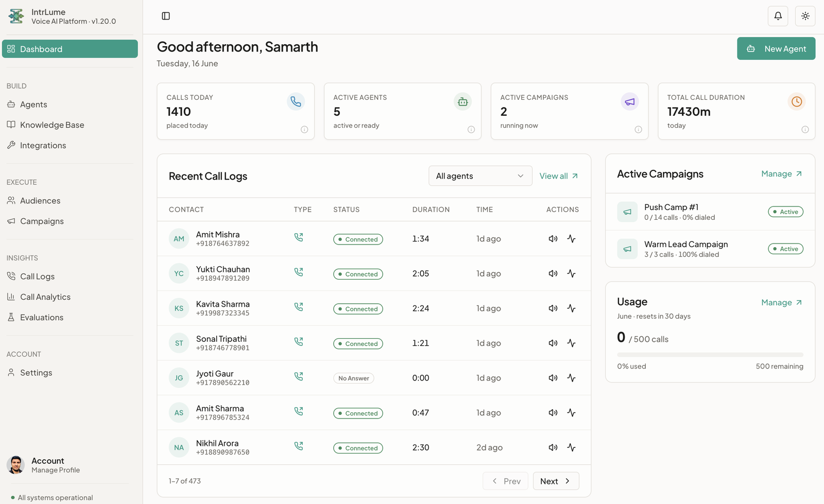Screen dimensions: 824x504
Task: Click AM avatar for Amit Mishra
Action: tap(179, 239)
